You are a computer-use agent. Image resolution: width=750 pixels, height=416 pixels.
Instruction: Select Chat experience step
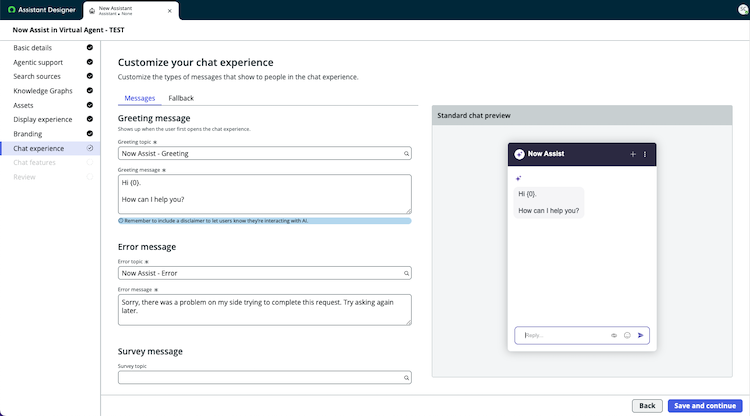click(39, 148)
